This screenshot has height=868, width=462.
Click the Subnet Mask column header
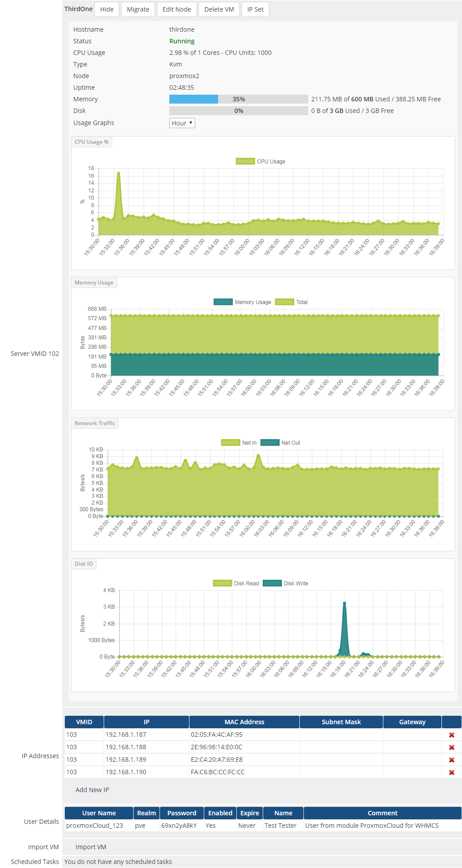341,722
